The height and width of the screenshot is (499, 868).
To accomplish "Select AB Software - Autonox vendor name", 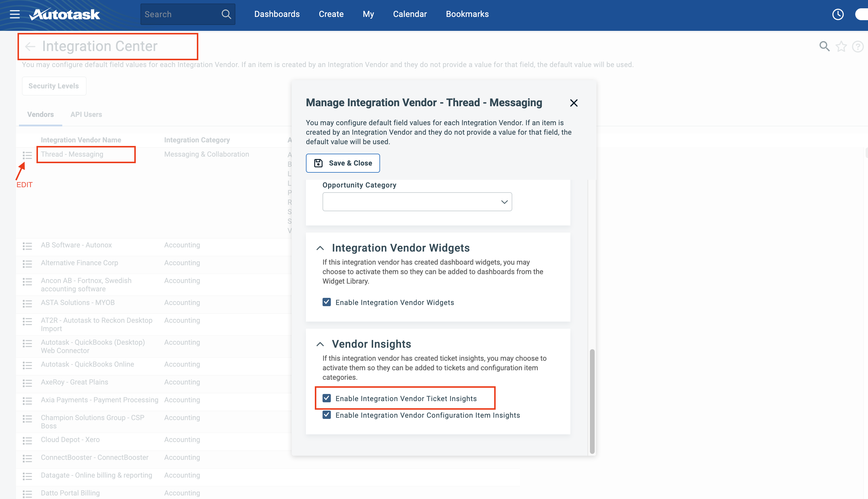I will point(76,245).
